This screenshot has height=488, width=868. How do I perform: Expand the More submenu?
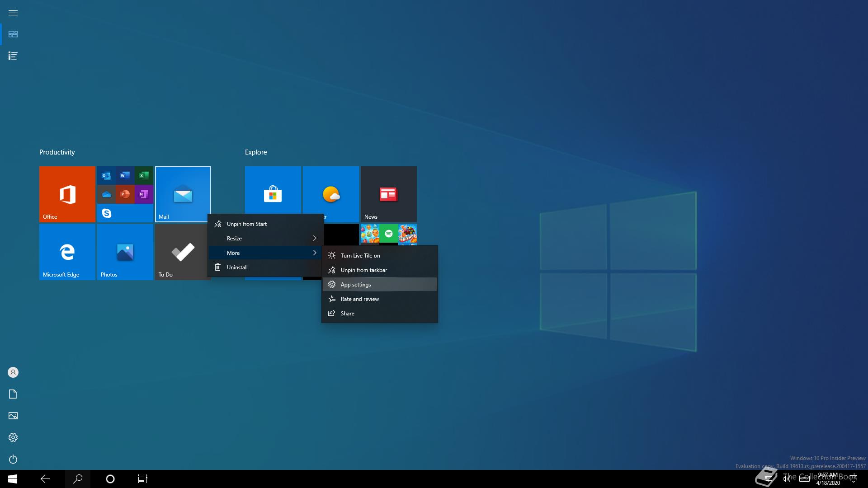coord(266,253)
